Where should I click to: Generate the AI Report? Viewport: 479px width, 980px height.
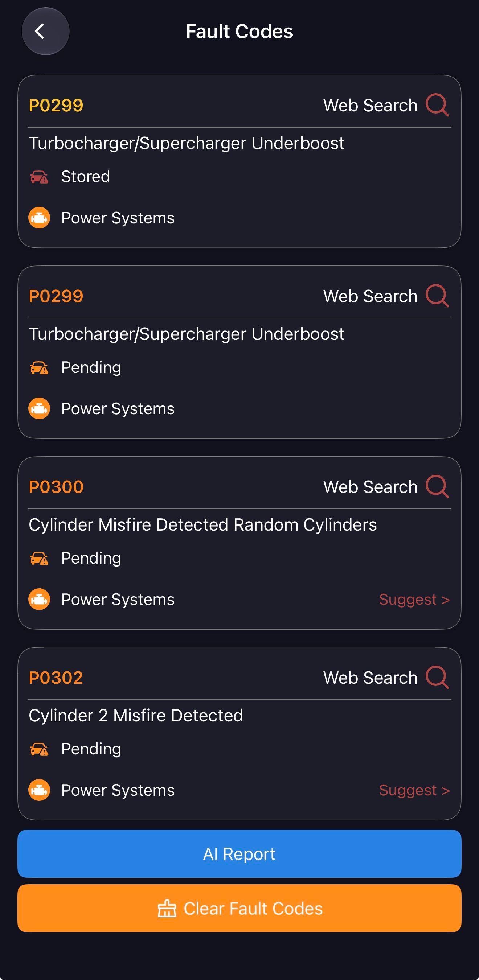click(x=239, y=854)
